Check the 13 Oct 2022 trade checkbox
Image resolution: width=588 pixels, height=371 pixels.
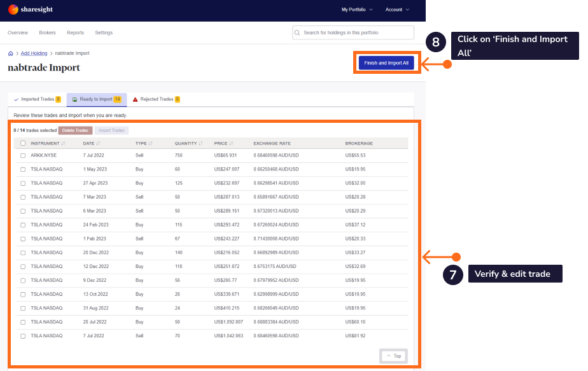tap(23, 294)
